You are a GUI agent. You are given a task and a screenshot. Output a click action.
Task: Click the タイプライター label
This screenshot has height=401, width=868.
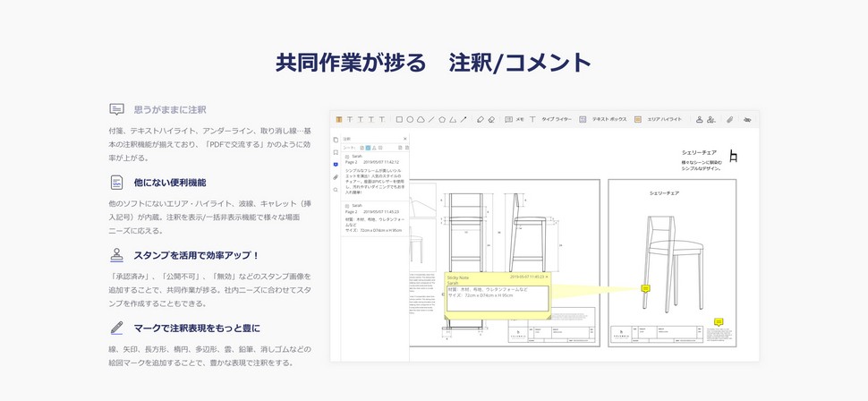click(557, 120)
